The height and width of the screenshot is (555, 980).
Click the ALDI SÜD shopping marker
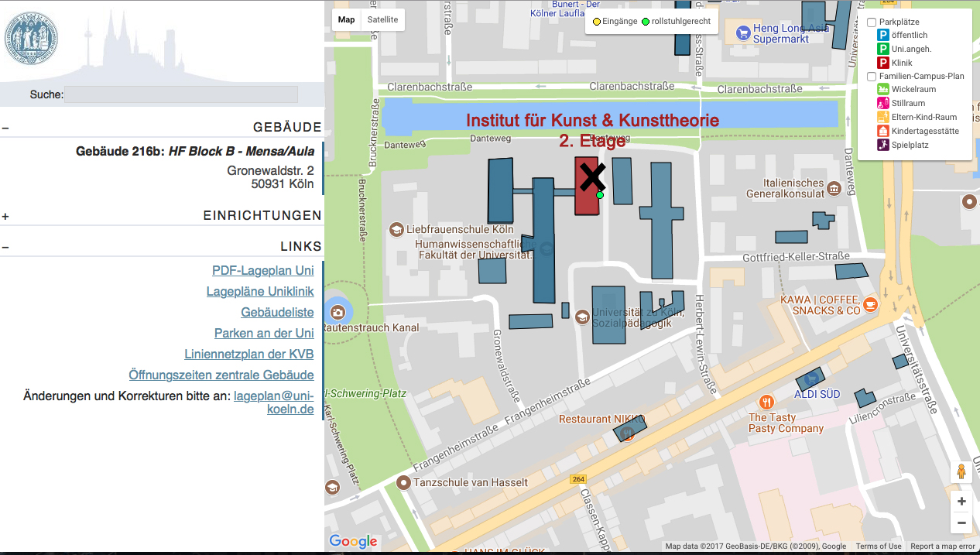(810, 379)
